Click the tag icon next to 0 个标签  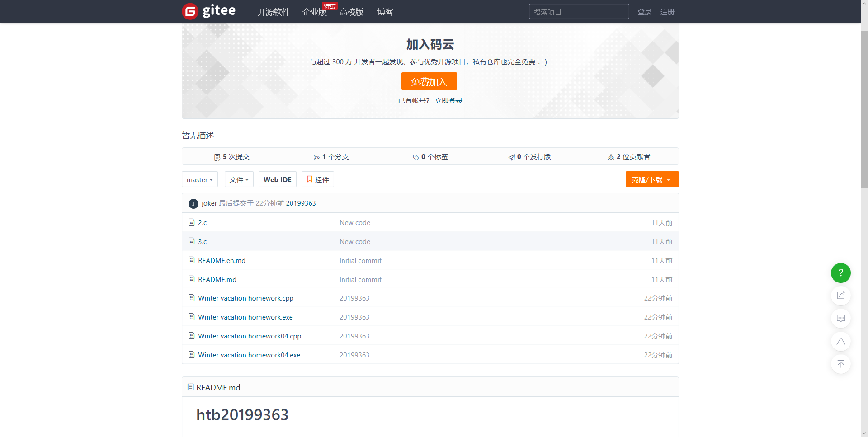[415, 157]
